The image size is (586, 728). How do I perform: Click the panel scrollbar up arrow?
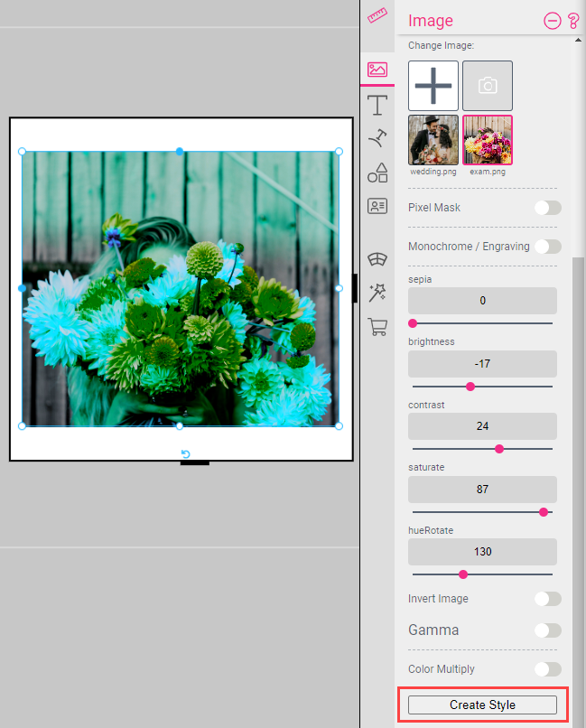coord(578,40)
